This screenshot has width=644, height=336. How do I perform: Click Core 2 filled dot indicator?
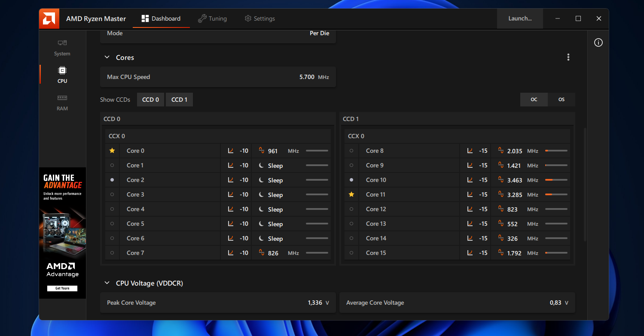[112, 180]
